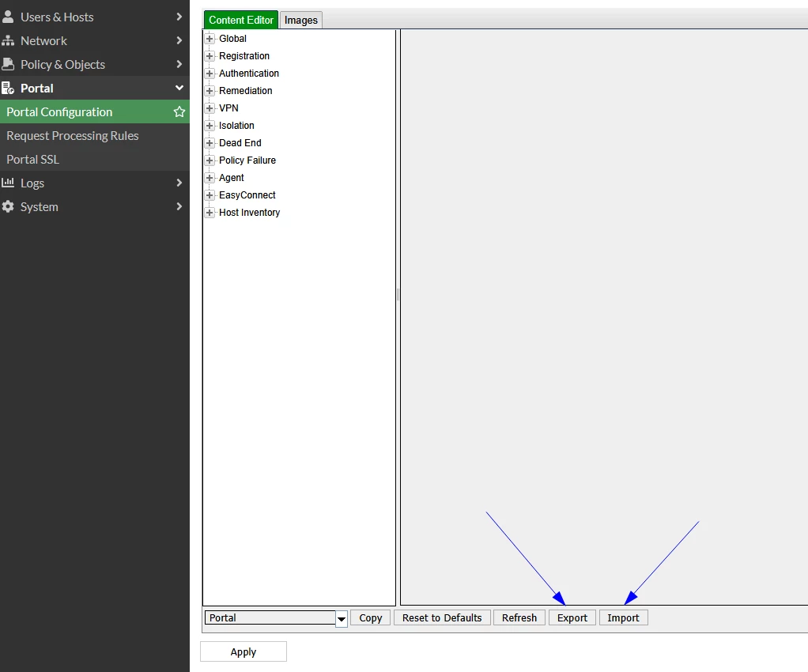Select the Policy Failure tree label

pos(247,160)
